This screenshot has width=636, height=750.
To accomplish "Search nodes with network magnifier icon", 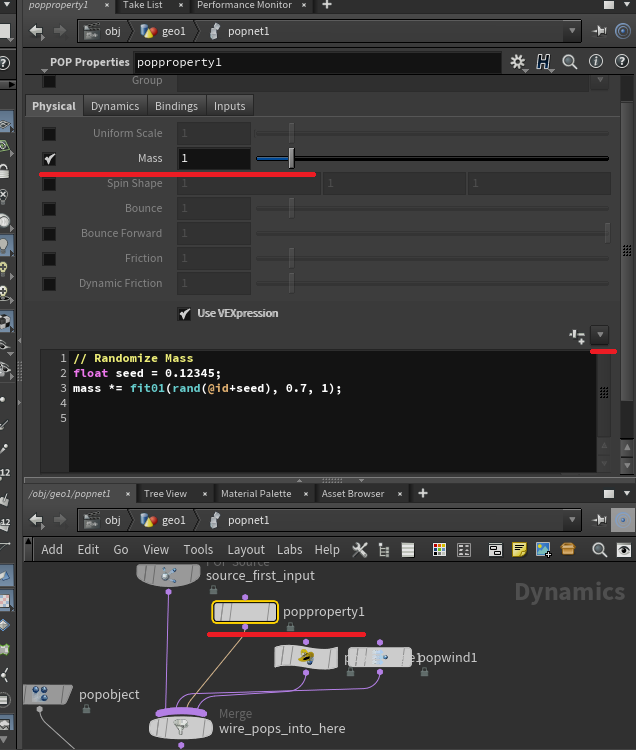I will pos(599,550).
